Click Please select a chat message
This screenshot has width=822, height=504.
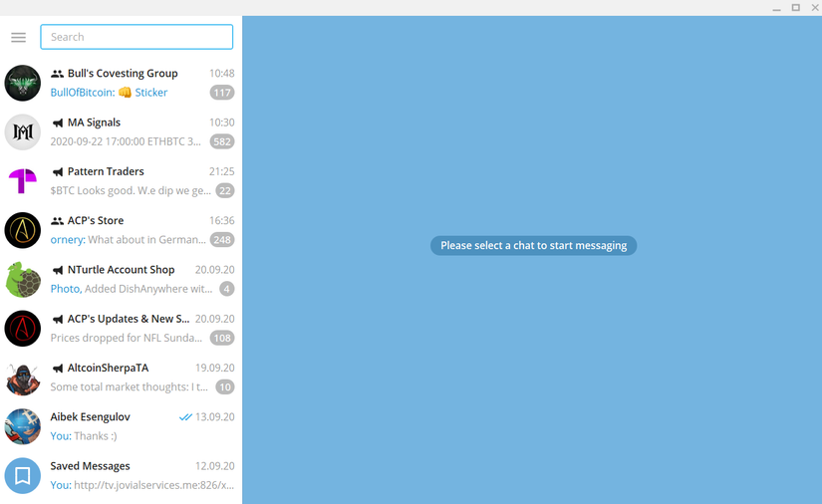534,246
